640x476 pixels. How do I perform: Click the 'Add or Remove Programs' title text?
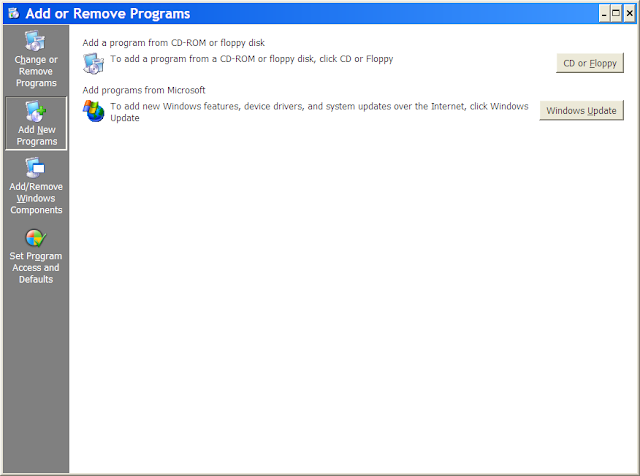click(108, 13)
